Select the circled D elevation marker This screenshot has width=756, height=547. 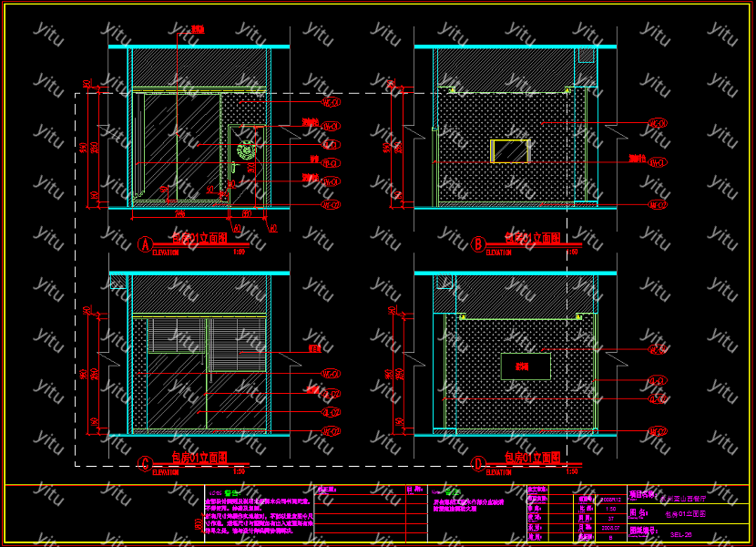(x=478, y=463)
